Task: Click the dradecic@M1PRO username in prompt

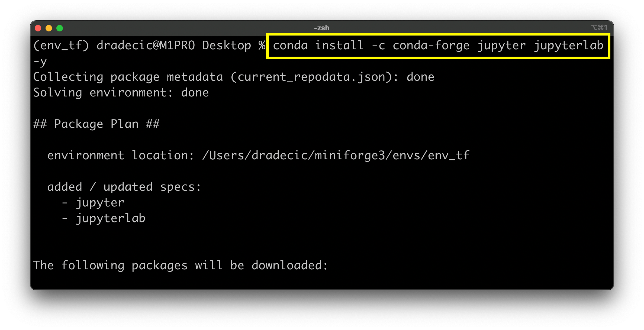Action: coord(146,46)
